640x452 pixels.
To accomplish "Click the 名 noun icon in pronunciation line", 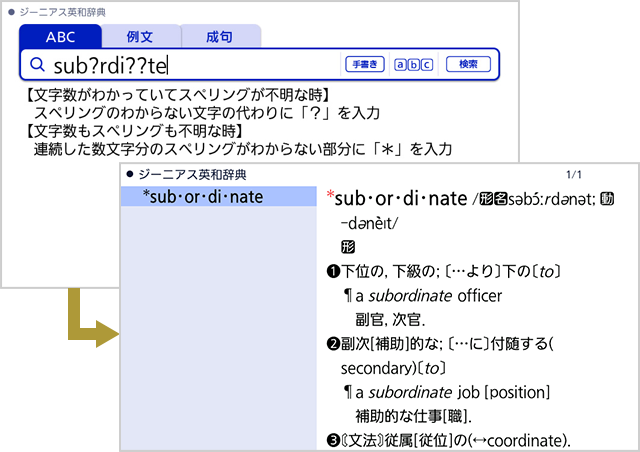I will (x=501, y=199).
